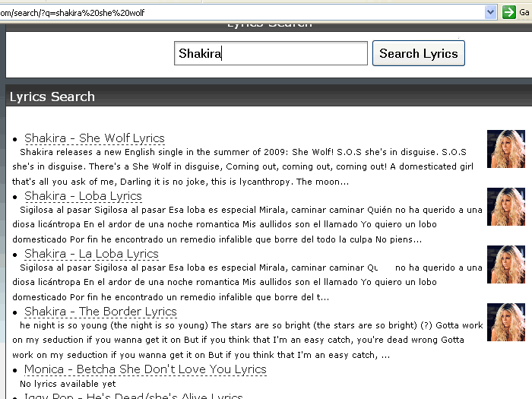Open Shakira - She Wolf Lyrics link
Screen dimensions: 532x399
[94, 138]
